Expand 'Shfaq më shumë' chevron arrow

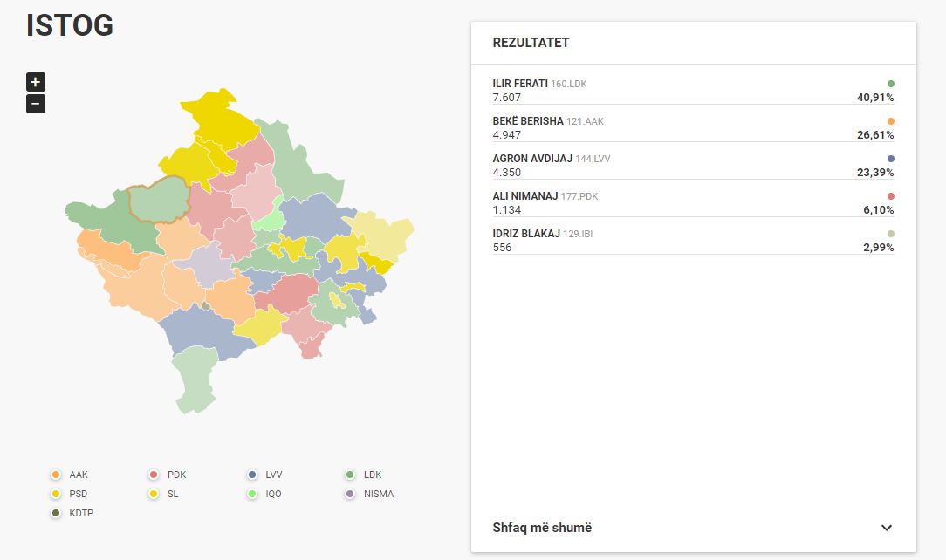(887, 528)
